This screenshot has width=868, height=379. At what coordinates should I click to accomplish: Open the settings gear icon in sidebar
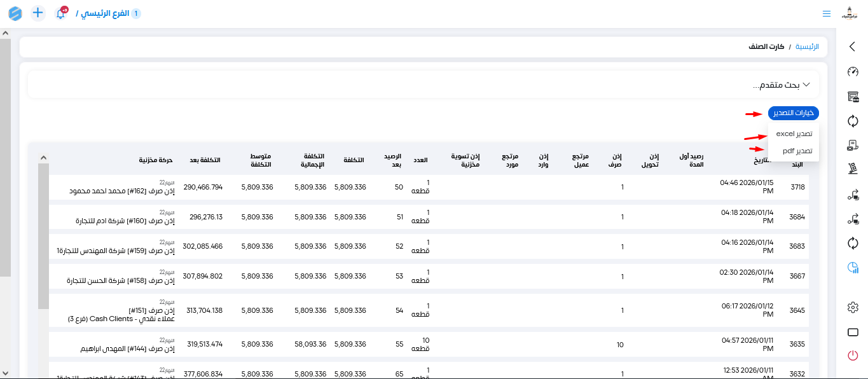[x=853, y=308]
